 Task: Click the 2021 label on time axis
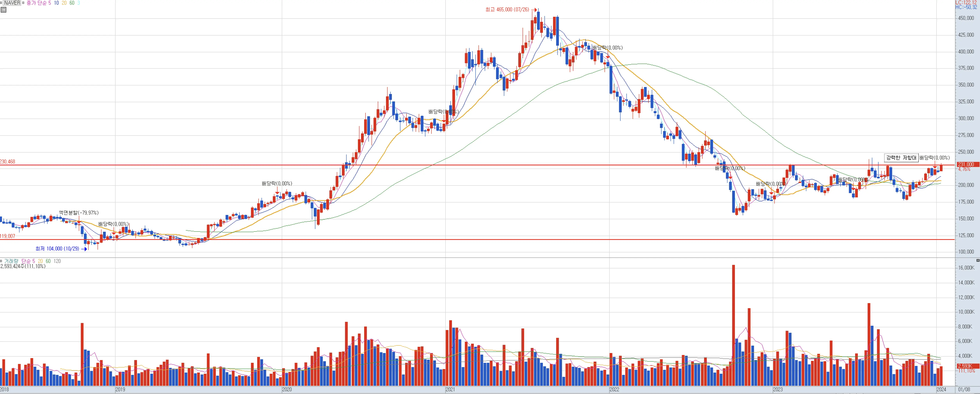pos(450,390)
